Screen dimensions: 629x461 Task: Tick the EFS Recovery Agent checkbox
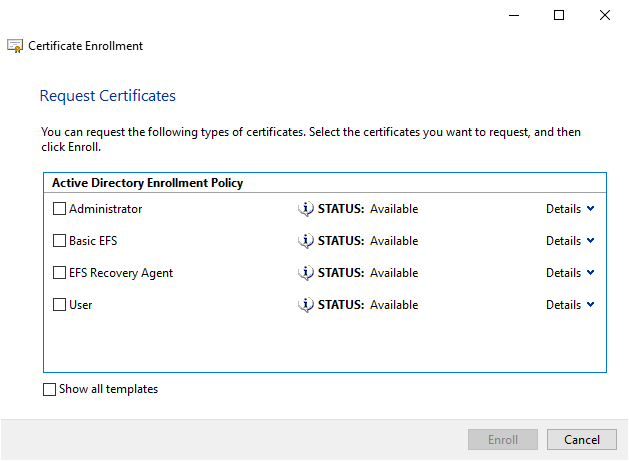tap(59, 273)
